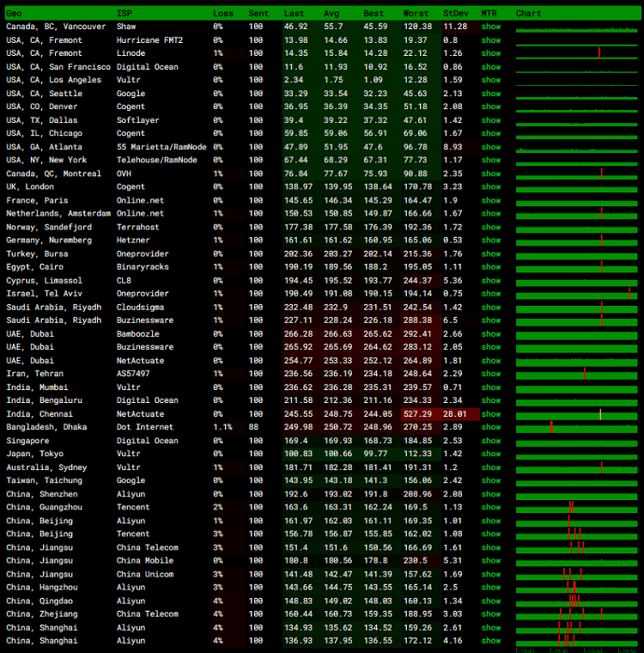Show MTR for Terrahost Sandefjord

pyautogui.click(x=491, y=228)
